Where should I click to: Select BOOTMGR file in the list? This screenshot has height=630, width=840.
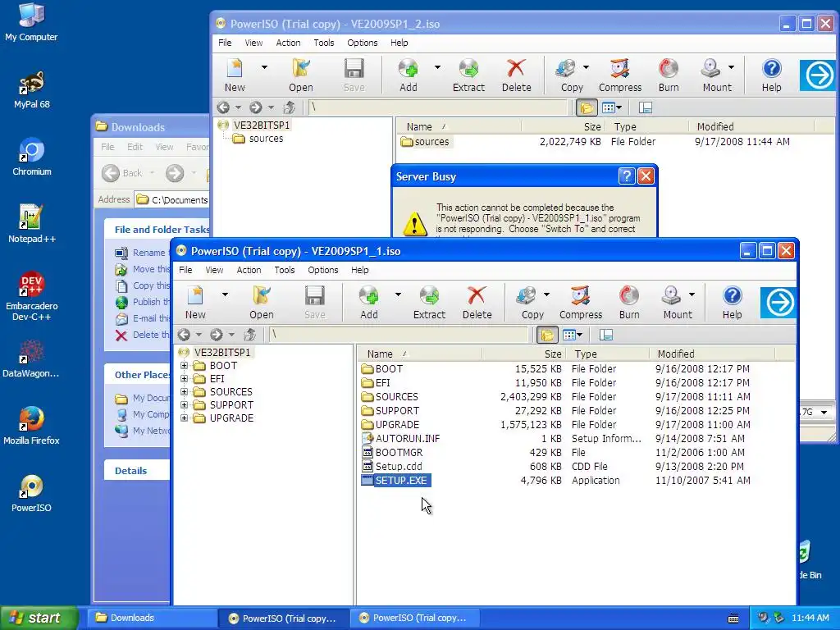point(393,452)
